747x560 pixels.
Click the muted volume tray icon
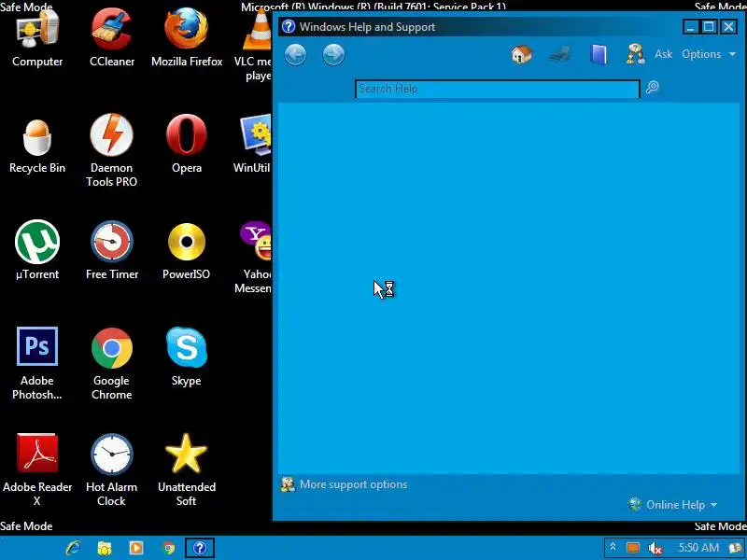(655, 548)
